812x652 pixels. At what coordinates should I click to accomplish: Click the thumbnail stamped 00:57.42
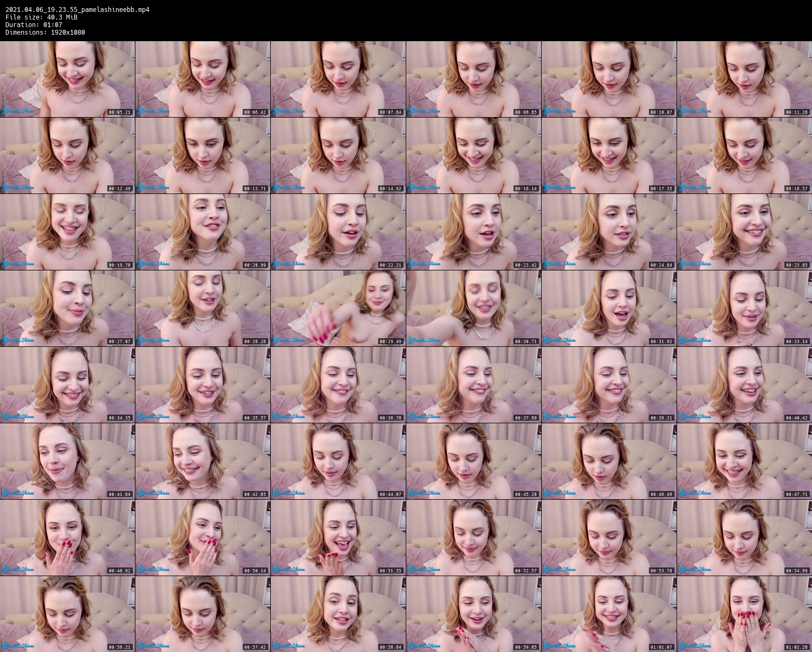point(203,614)
